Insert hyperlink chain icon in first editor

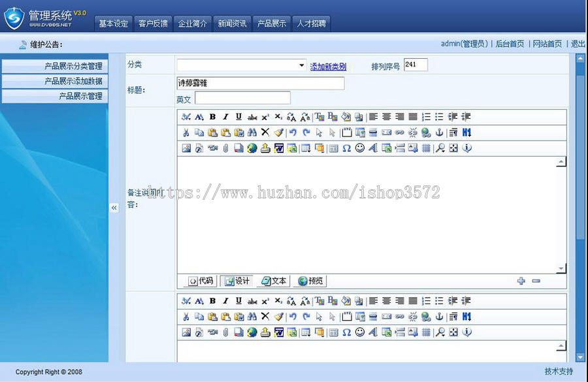[x=399, y=133]
